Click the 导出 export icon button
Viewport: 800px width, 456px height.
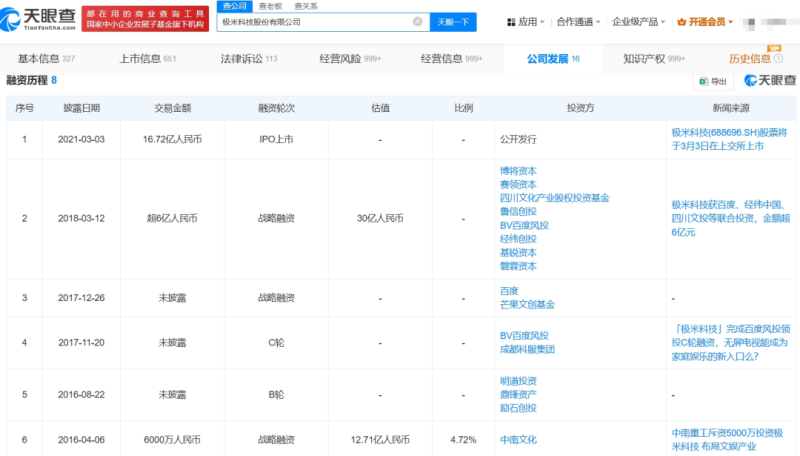click(x=702, y=81)
